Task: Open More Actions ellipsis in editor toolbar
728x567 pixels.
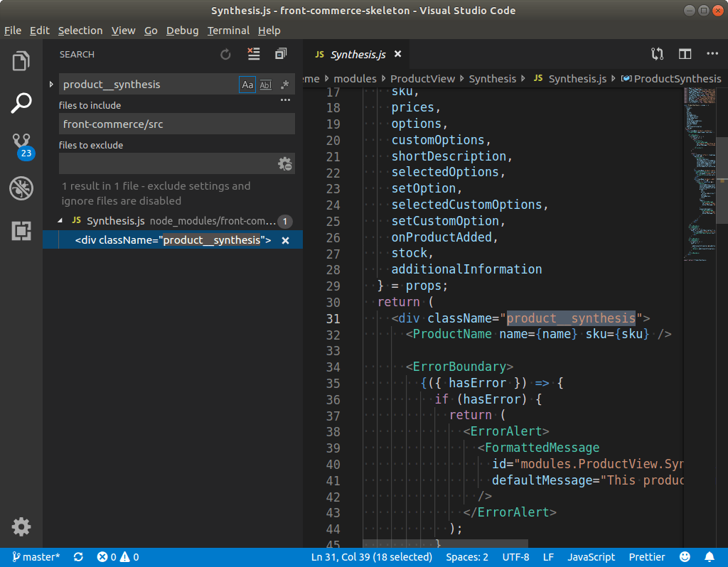Action: 712,54
